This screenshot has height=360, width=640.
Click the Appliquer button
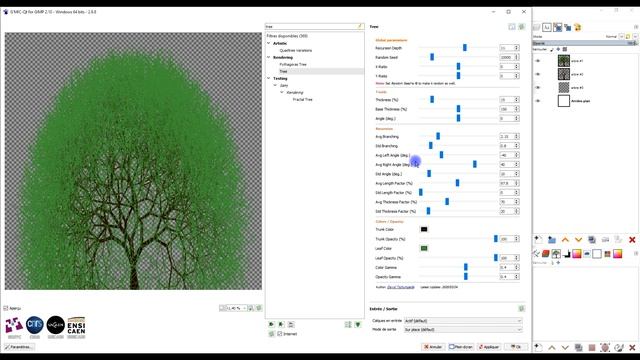click(489, 347)
